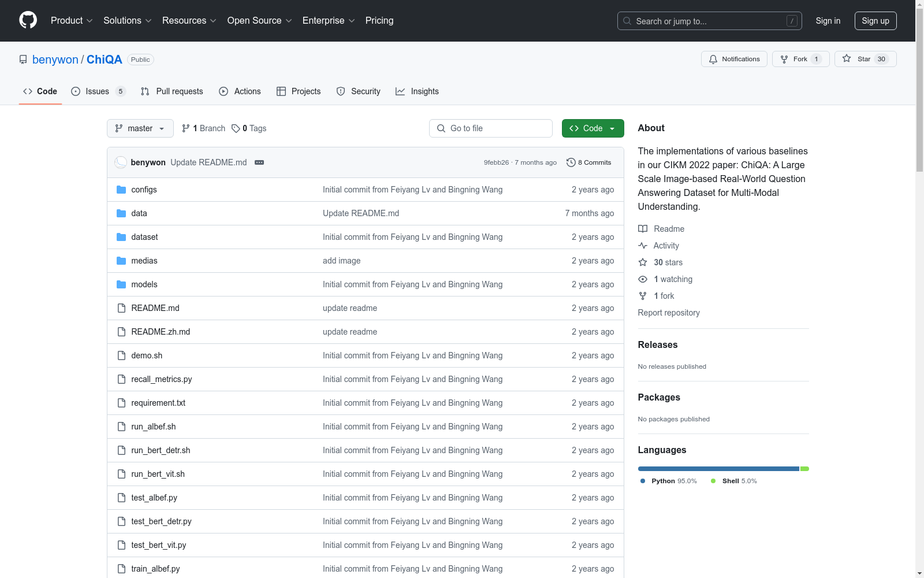Open the run_bert_detr.sh file

[x=161, y=450]
